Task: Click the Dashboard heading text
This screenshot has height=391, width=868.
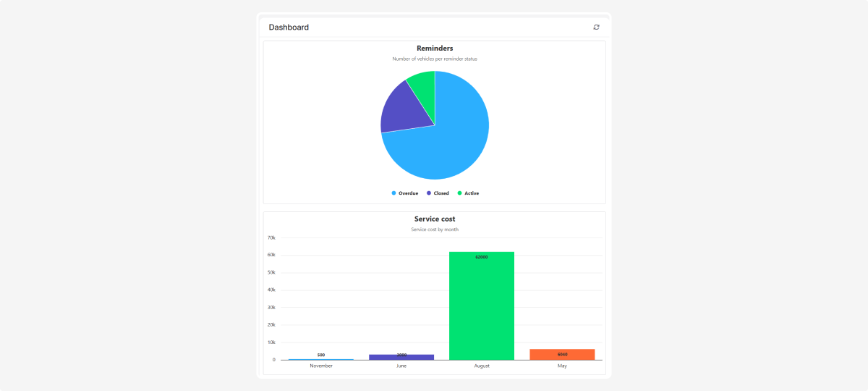Action: (289, 28)
